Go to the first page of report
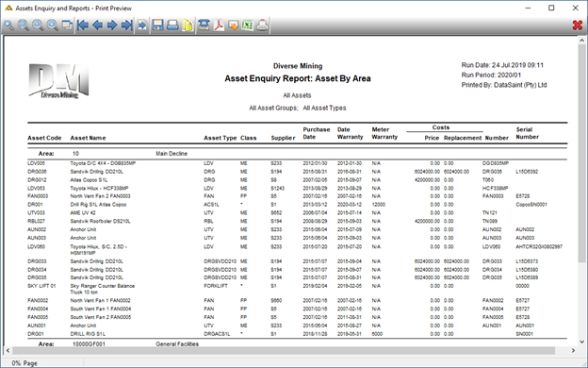This screenshot has width=588, height=368. 83,25
